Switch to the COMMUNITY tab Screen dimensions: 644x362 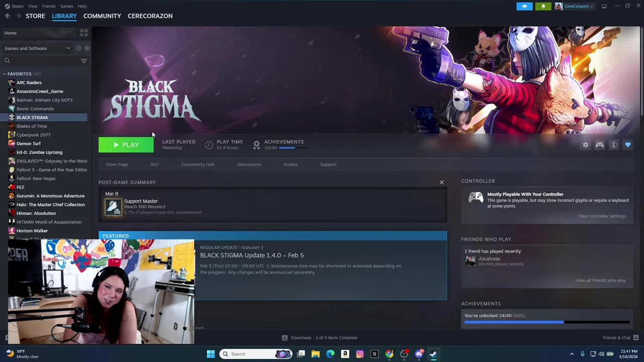(102, 16)
